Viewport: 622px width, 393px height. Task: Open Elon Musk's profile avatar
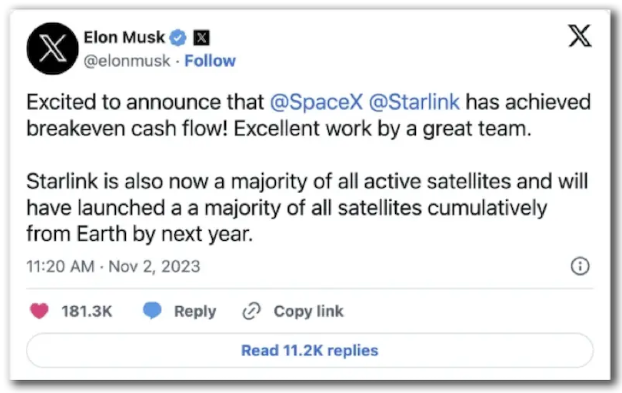[x=52, y=48]
